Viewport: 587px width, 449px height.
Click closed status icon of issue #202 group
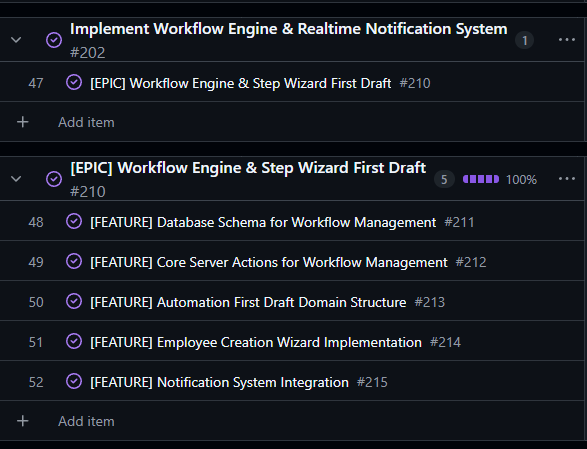pos(54,40)
